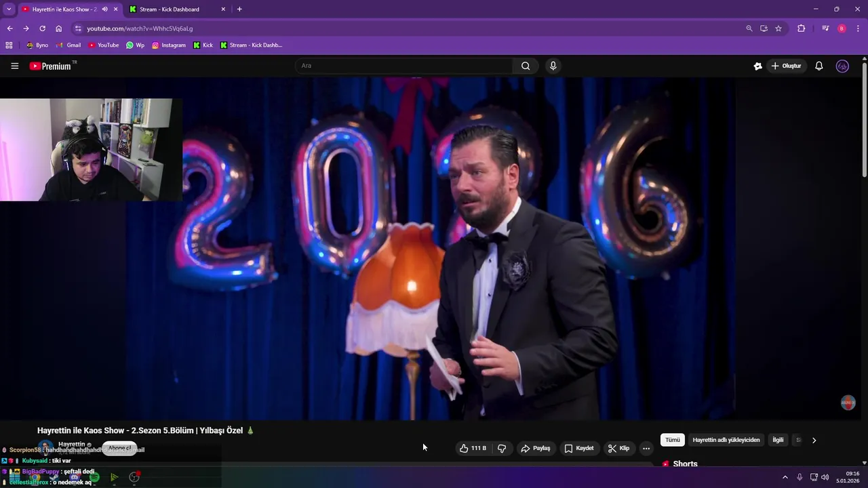Click the youtube.com address bar URL
This screenshot has height=488, width=868.
pos(140,28)
